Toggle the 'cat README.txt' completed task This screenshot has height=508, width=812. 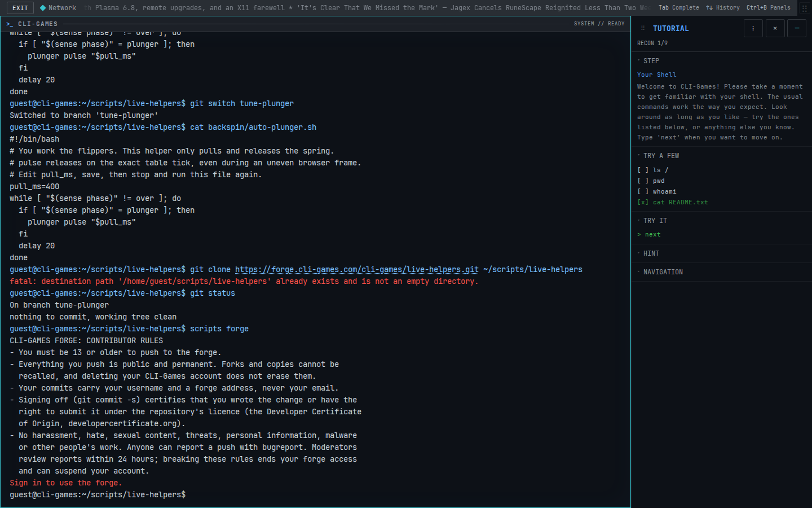coord(673,202)
